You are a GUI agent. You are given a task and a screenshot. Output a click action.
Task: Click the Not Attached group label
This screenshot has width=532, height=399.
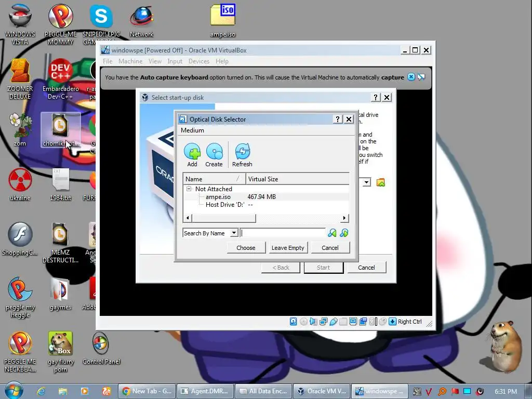[x=214, y=189]
